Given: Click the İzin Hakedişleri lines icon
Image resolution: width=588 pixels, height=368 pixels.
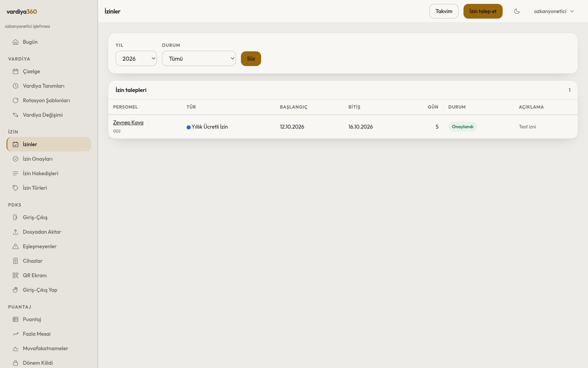Looking at the screenshot, I should (x=16, y=173).
